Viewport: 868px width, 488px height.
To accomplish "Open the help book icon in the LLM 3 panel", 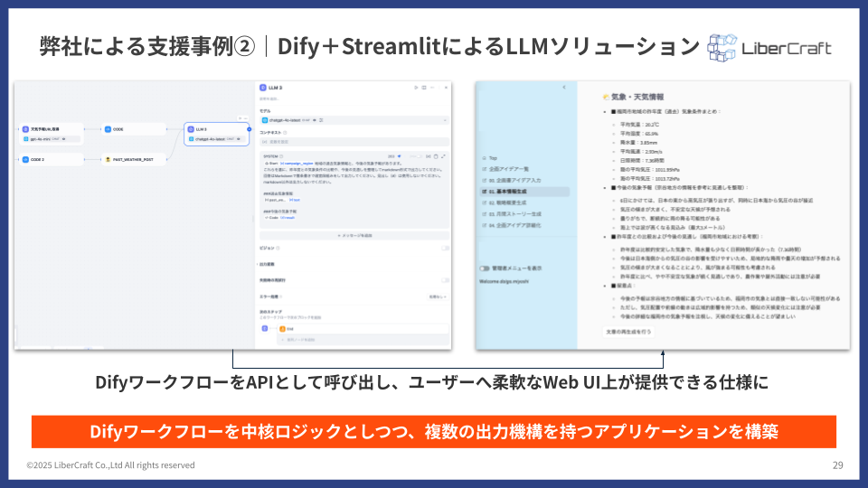I will tap(424, 88).
